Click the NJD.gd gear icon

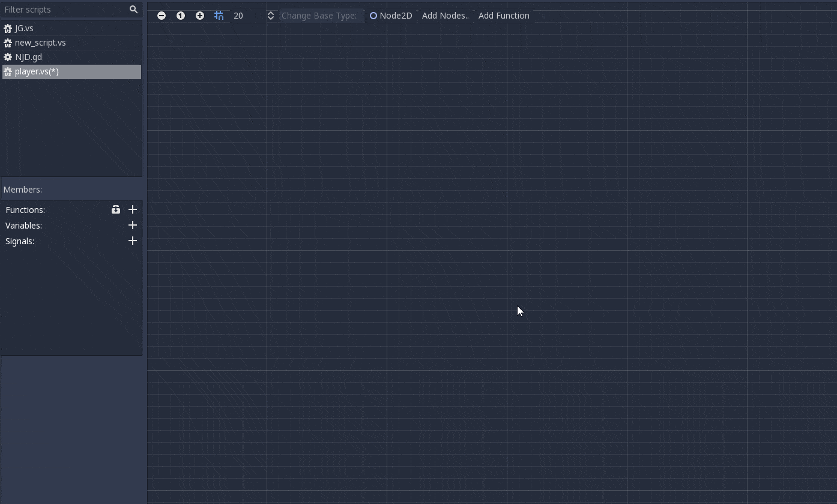tap(8, 57)
